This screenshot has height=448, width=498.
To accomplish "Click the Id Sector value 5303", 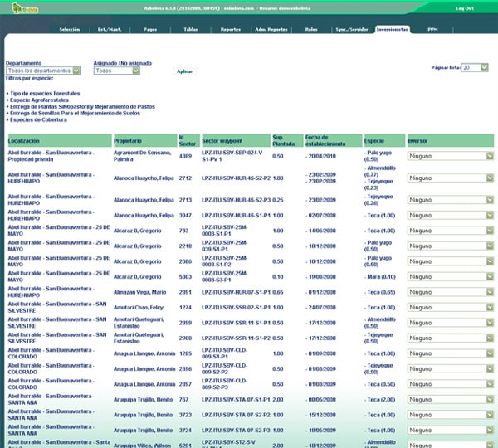I will (185, 276).
